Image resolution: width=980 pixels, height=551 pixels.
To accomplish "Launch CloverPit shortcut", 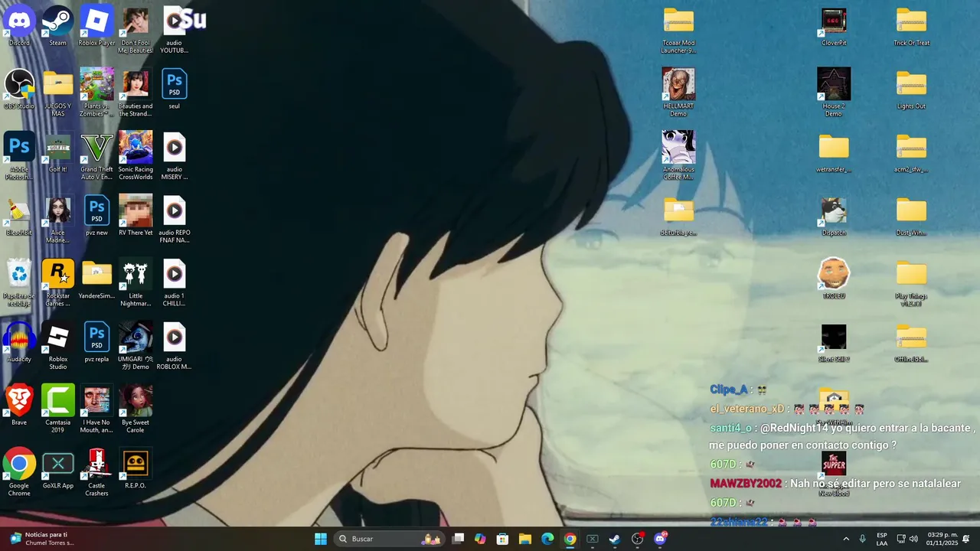I will point(834,27).
